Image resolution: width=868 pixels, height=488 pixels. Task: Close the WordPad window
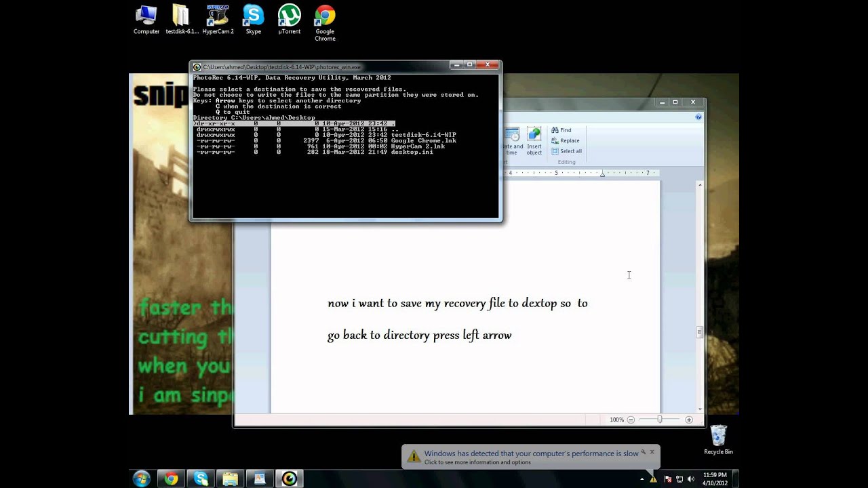pos(693,102)
